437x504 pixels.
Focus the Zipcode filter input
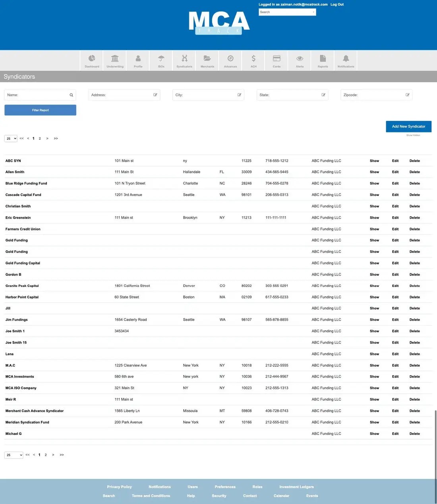point(376,95)
